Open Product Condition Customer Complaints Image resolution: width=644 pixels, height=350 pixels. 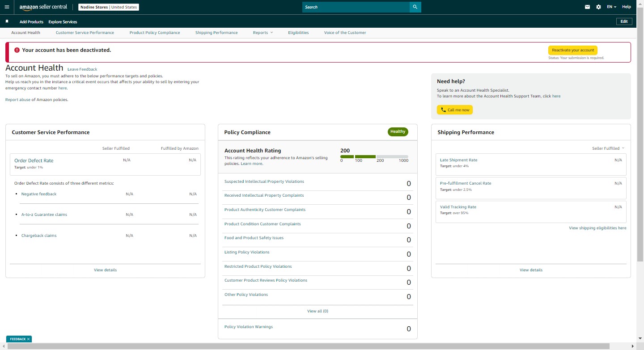point(263,224)
